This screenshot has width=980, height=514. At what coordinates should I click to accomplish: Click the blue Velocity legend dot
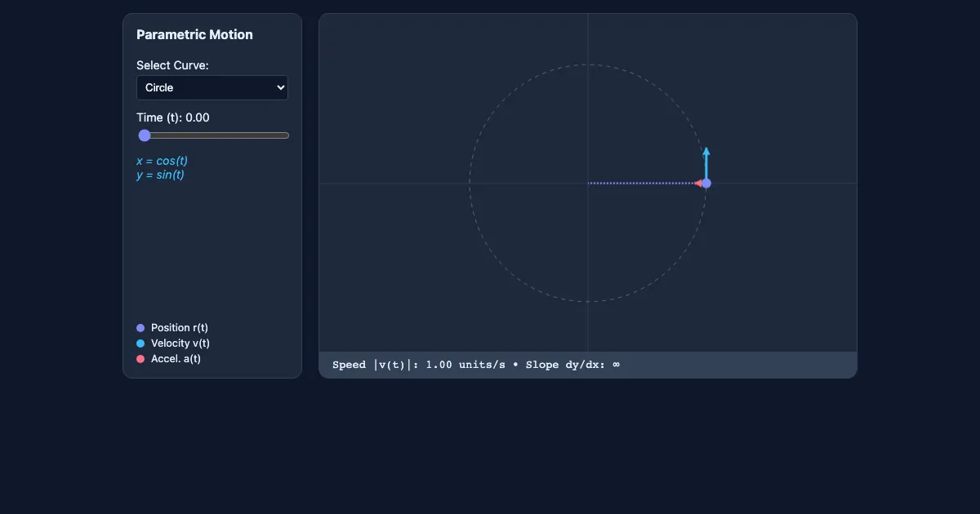140,343
